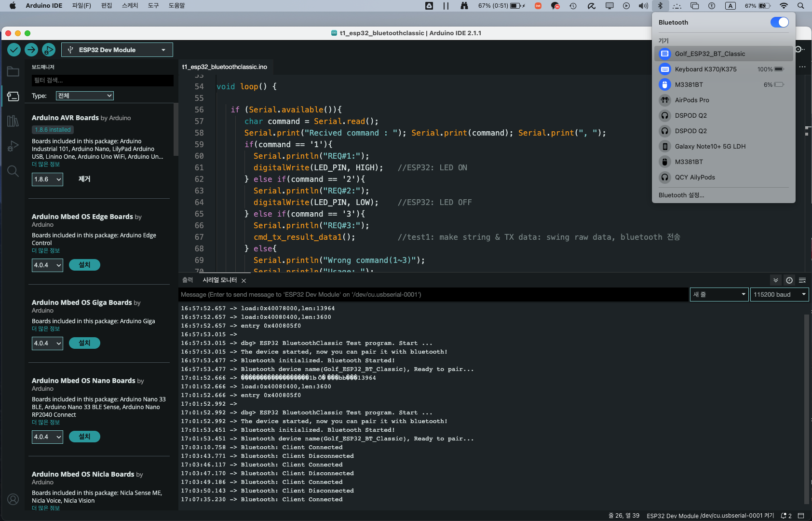This screenshot has width=812, height=521.
Task: Open the user account icon in sidebar
Action: click(x=13, y=499)
